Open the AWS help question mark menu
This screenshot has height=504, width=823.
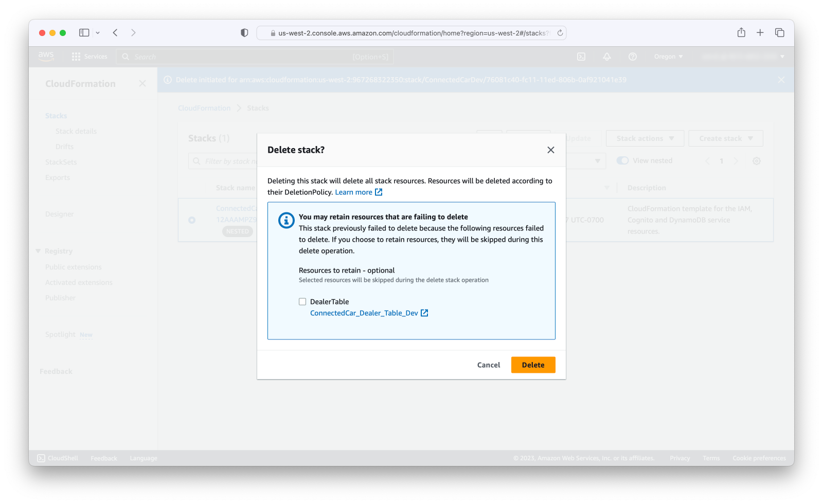point(633,57)
